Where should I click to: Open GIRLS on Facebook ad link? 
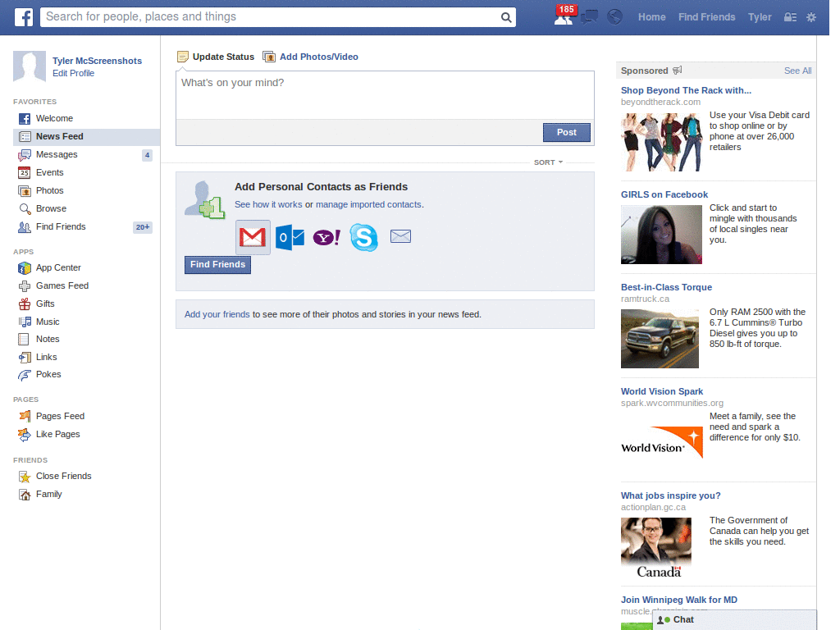click(x=664, y=195)
